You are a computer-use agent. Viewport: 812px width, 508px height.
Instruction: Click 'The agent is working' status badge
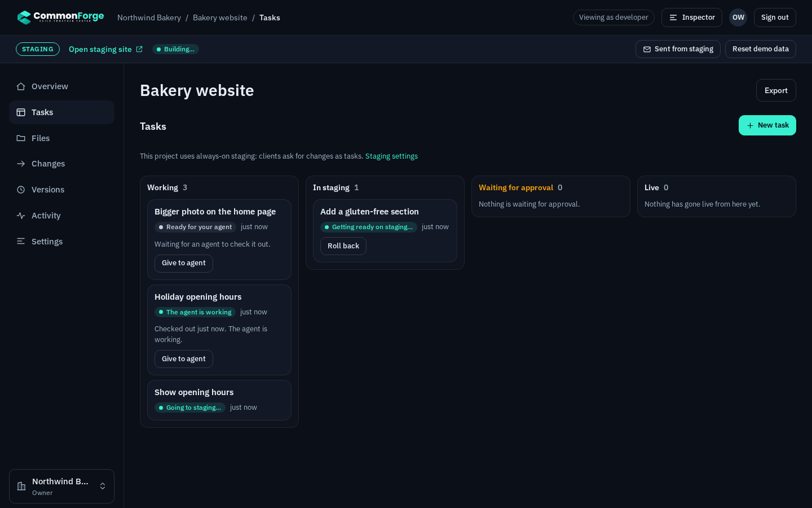[195, 312]
